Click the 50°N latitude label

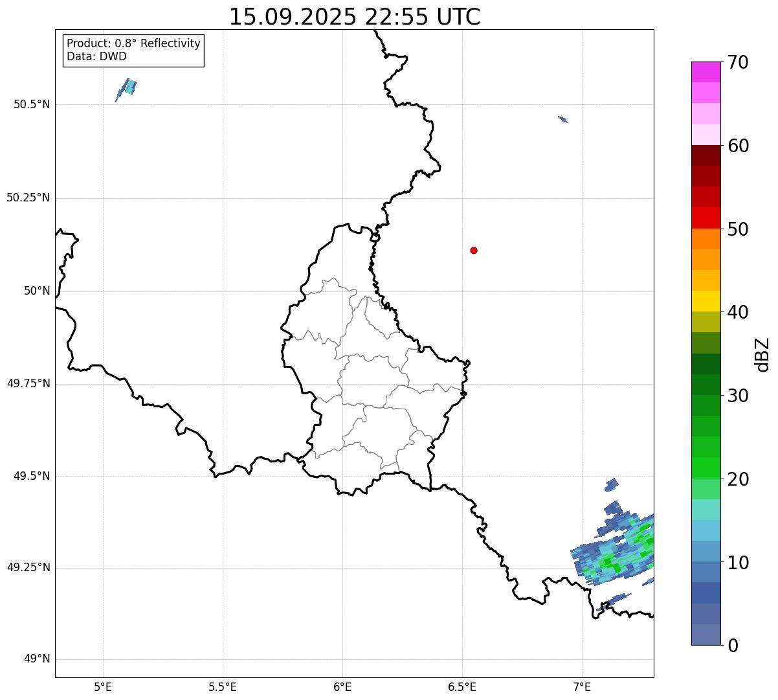(37, 291)
